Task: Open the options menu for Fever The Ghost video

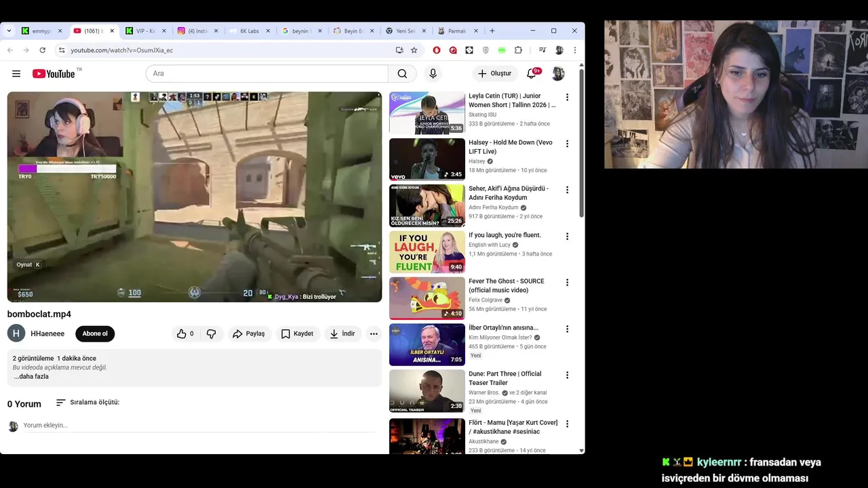Action: click(567, 283)
